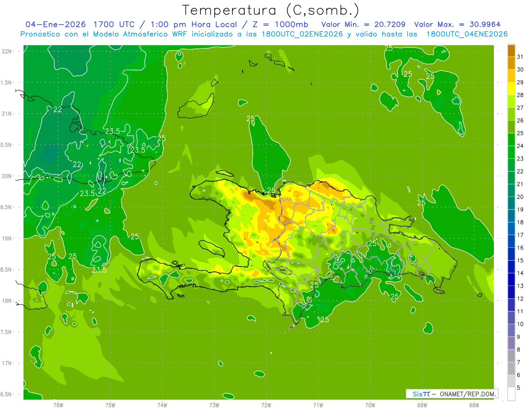532x411 pixels.
Task: Click the legend label "23"
Action: pyautogui.click(x=520, y=159)
